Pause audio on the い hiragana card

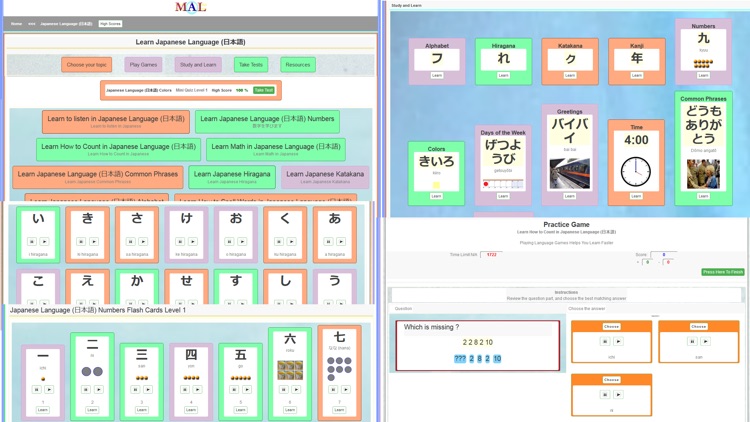coord(32,242)
